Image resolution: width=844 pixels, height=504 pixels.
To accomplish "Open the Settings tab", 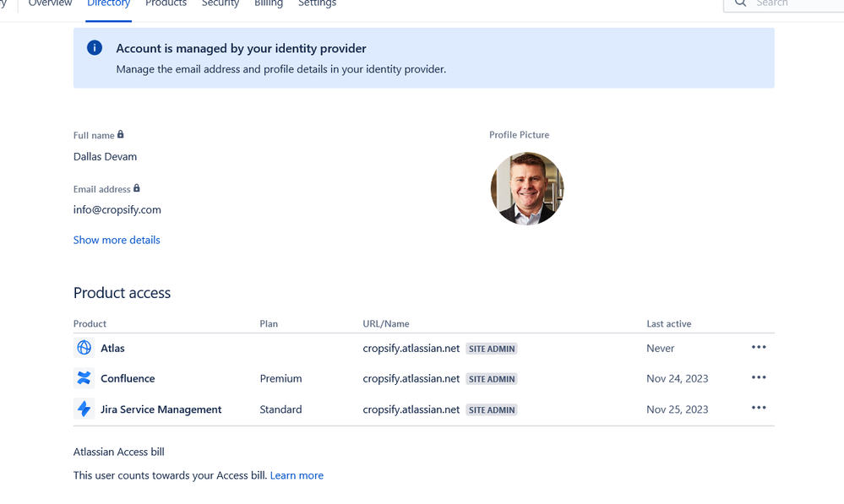I will click(x=317, y=3).
